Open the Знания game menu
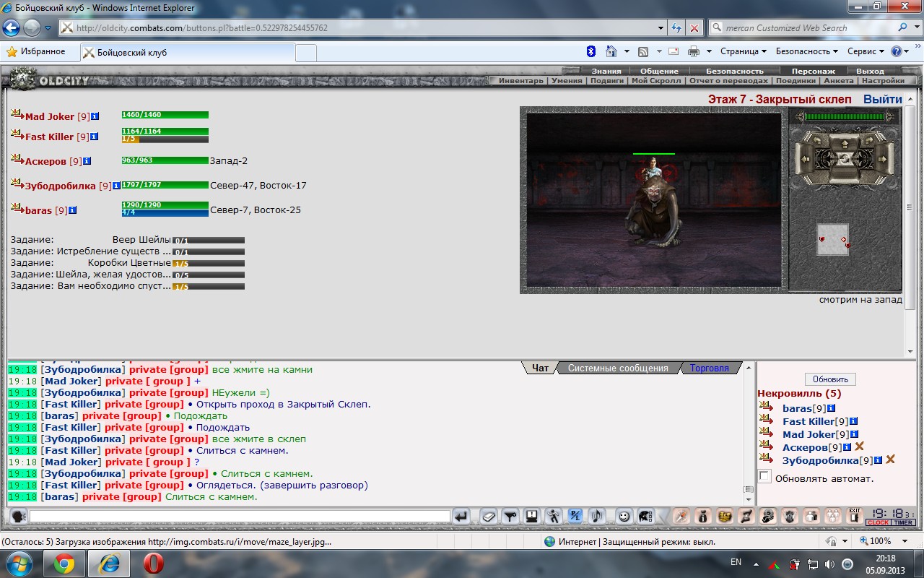 [x=606, y=71]
